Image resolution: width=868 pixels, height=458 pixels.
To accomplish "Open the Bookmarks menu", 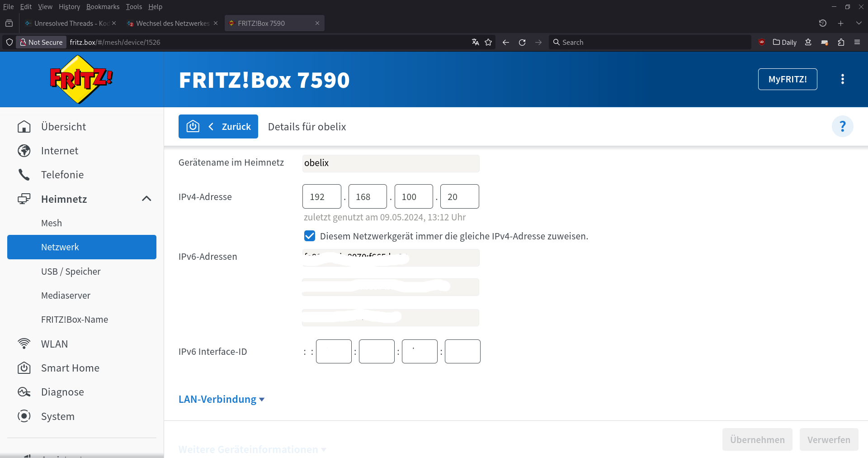I will [103, 7].
